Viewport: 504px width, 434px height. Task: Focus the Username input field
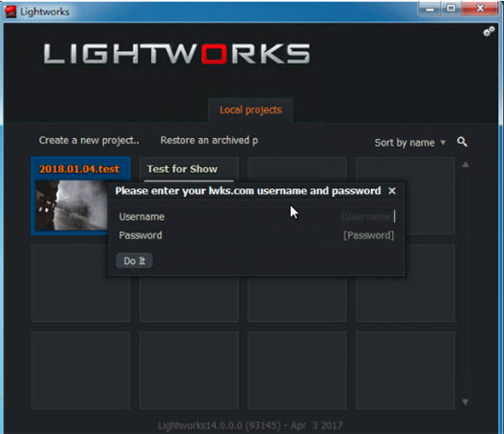tap(368, 217)
